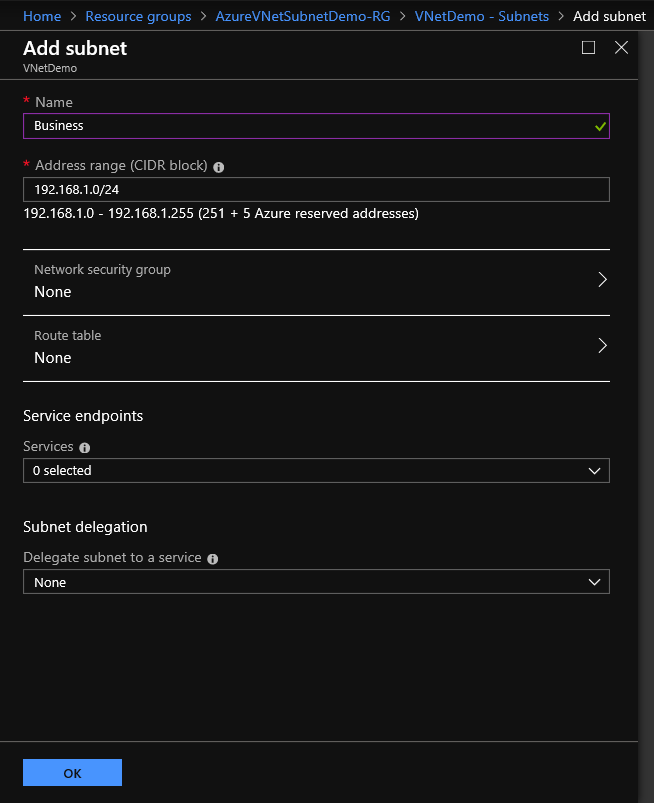Screen dimensions: 654x803
Task: Navigate to AzureVNetSubnetDemo-RG breadcrumb
Action: (303, 16)
